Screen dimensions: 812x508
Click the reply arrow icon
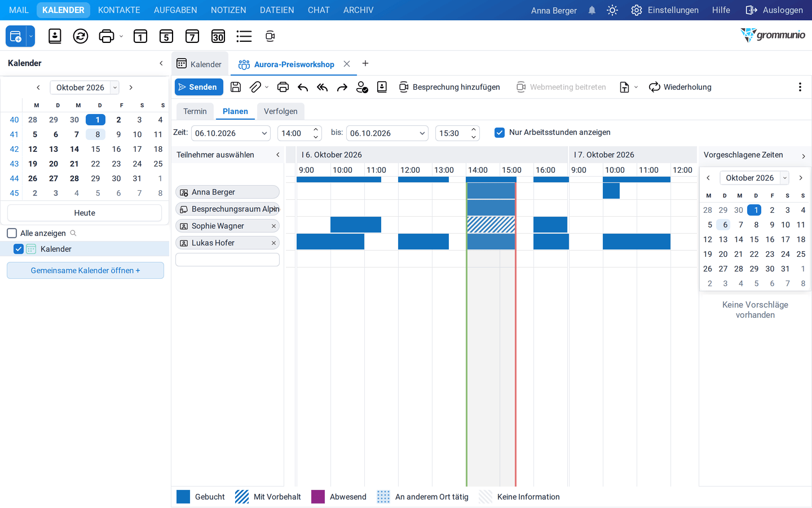click(303, 87)
